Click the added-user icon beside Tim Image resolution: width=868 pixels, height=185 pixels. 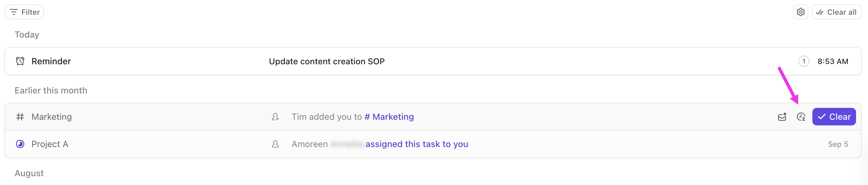275,117
